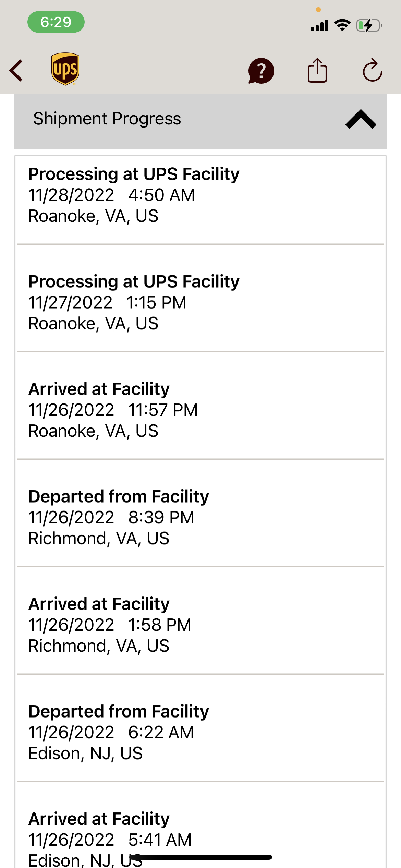Collapse Shipment Progress with the chevron

361,119
